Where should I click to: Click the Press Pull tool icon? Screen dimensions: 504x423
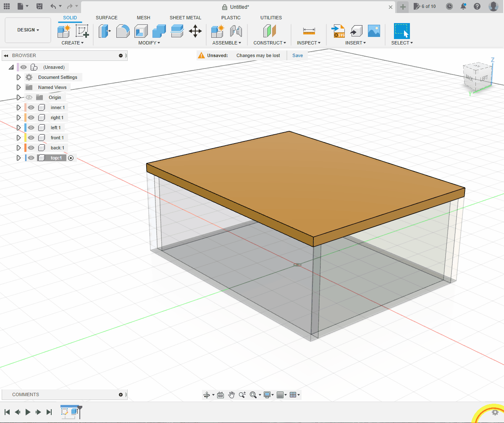point(104,31)
